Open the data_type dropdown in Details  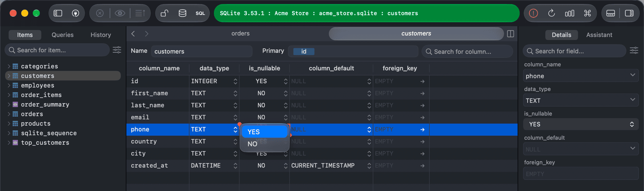[x=580, y=101]
